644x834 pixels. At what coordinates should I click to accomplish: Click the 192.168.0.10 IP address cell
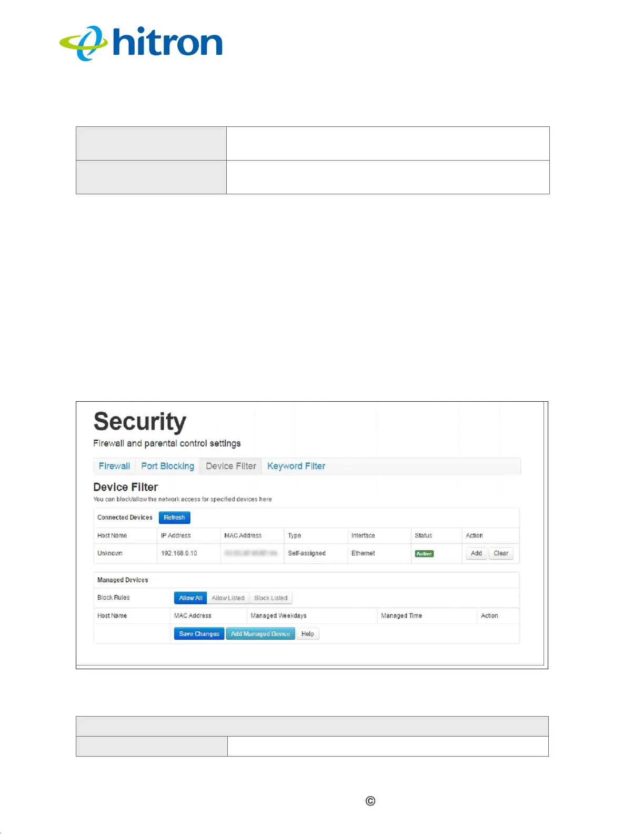(179, 553)
